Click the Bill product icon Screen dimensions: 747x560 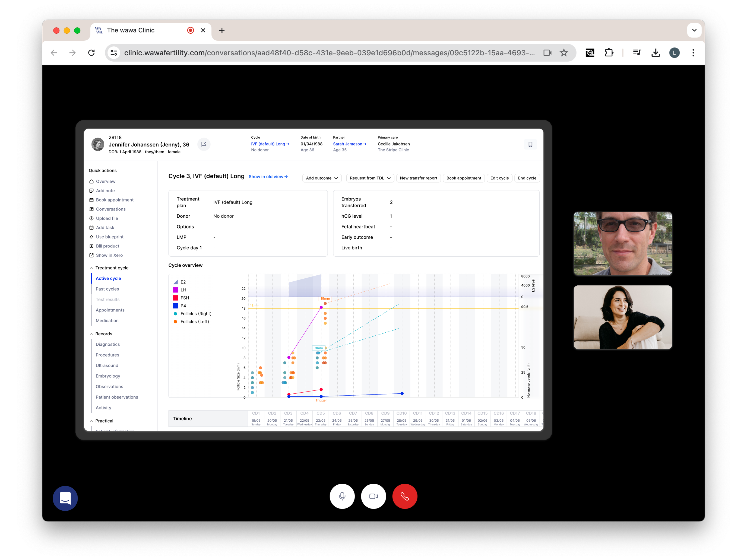[x=91, y=246]
